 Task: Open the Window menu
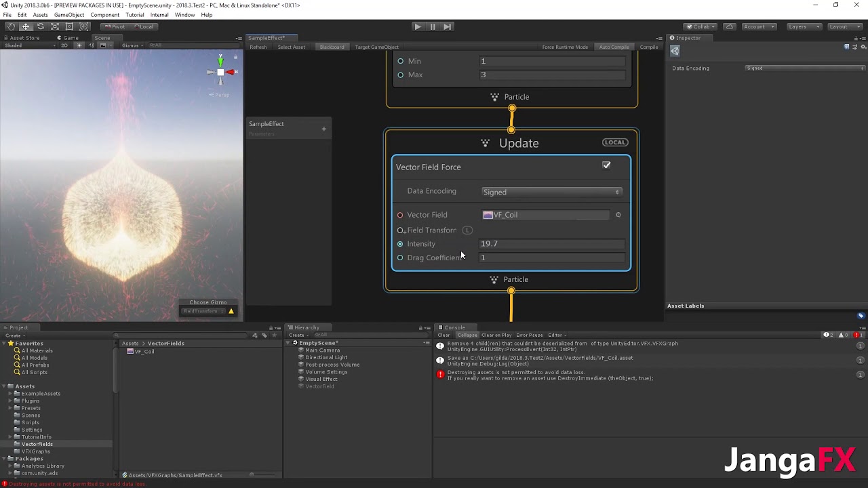185,15
